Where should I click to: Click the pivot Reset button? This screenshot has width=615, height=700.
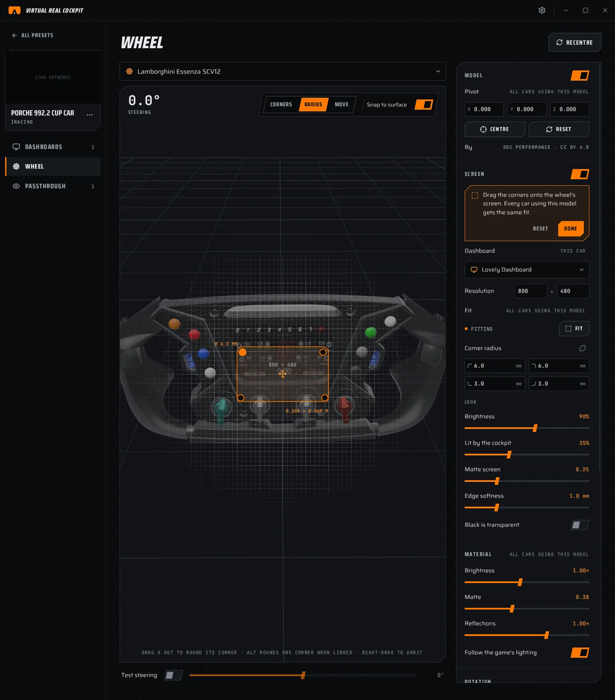(x=559, y=129)
